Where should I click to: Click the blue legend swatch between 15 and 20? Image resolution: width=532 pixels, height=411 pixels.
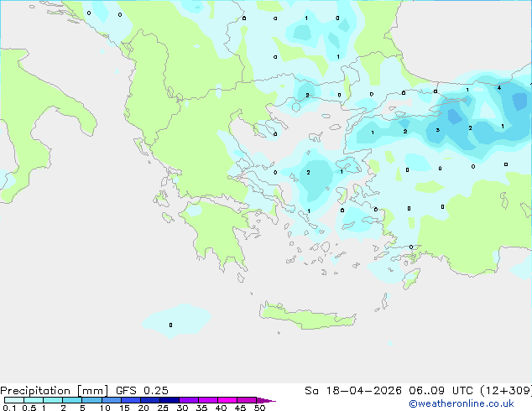pyautogui.click(x=130, y=400)
